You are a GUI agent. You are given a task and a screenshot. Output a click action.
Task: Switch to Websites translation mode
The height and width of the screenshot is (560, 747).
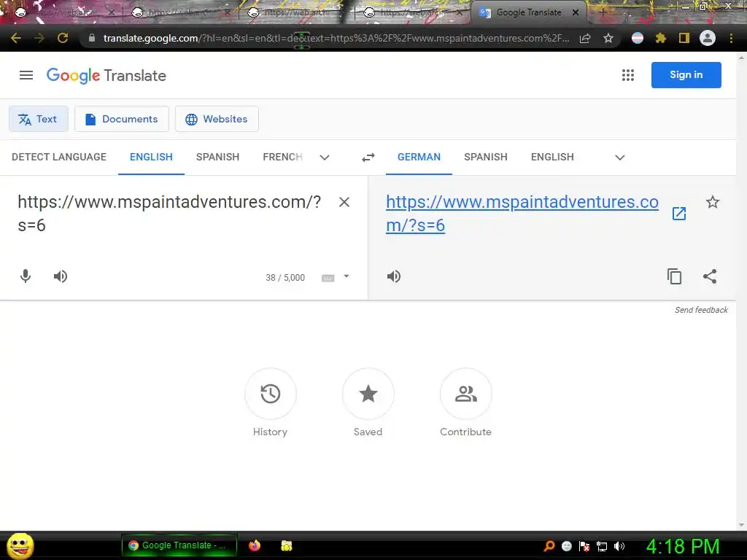click(217, 119)
